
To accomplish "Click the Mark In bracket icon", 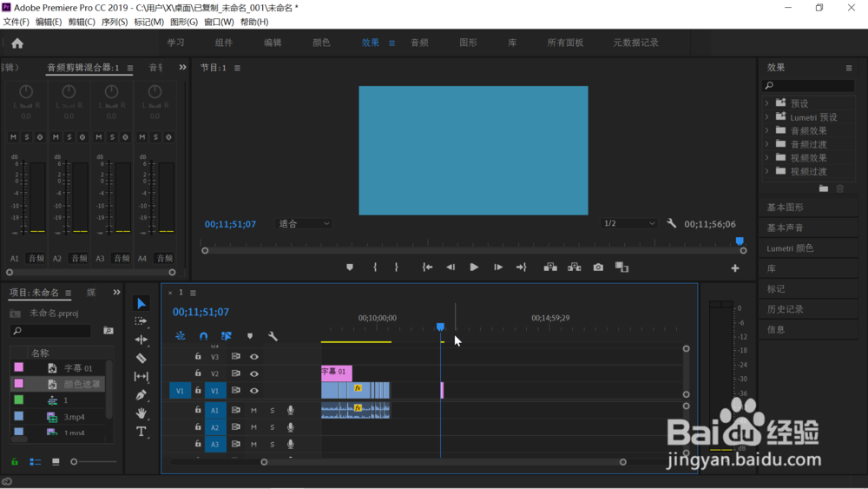I will [375, 268].
